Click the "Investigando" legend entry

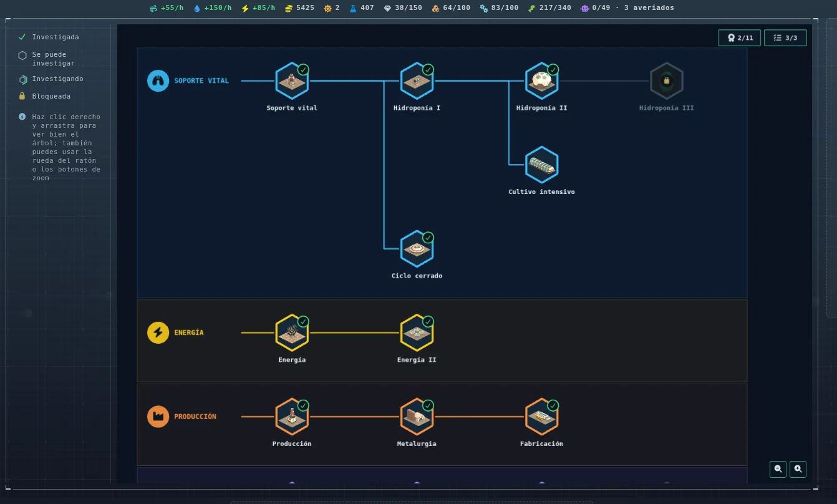point(51,79)
